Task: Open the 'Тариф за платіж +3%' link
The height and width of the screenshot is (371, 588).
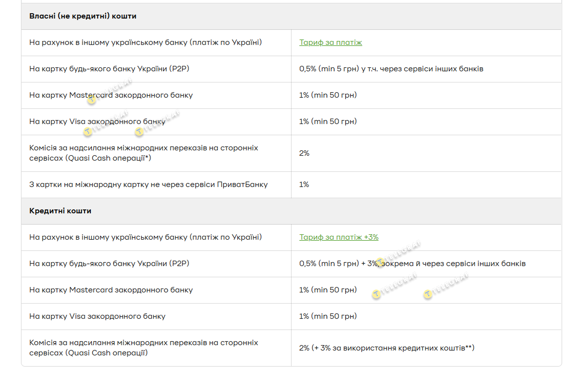Action: click(338, 237)
